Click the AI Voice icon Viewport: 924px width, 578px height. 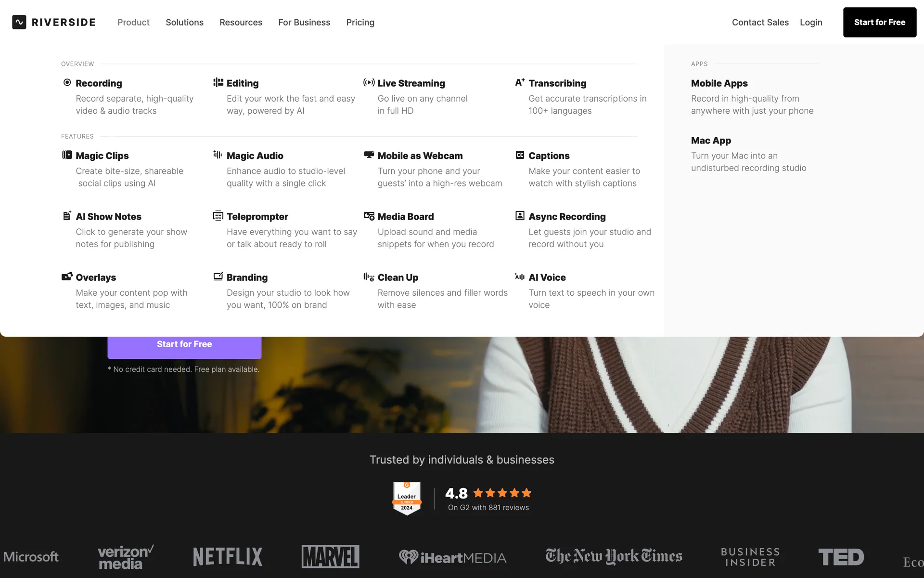tap(520, 276)
